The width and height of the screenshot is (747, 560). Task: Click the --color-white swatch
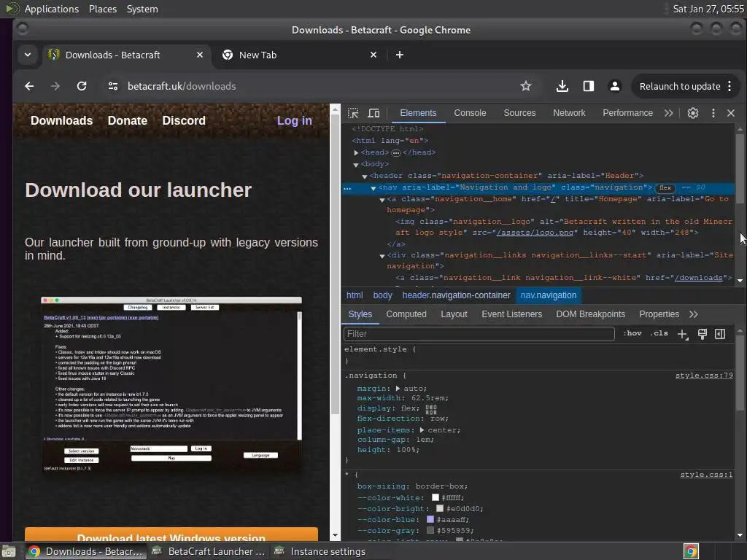(435, 497)
